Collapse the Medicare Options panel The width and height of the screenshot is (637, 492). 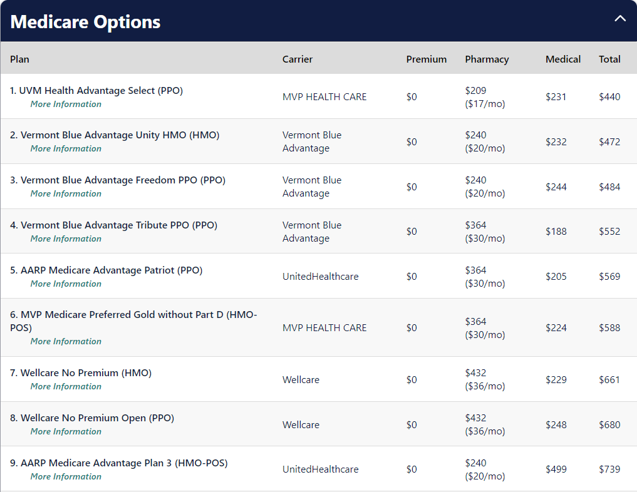pos(619,18)
